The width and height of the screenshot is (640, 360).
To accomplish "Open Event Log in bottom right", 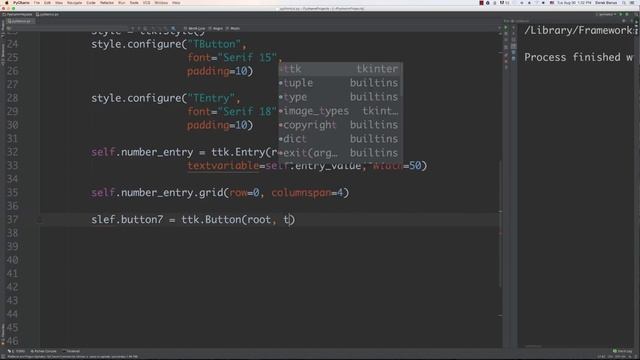I will [x=622, y=351].
